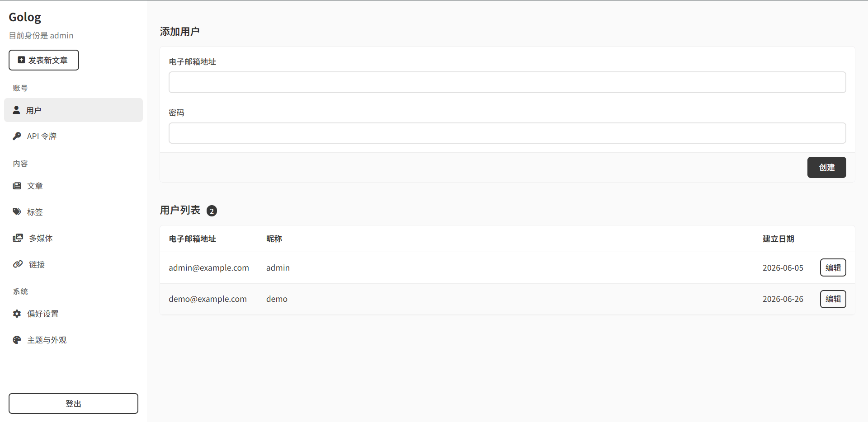Click the 登出 logout button
The image size is (868, 422).
(x=73, y=403)
